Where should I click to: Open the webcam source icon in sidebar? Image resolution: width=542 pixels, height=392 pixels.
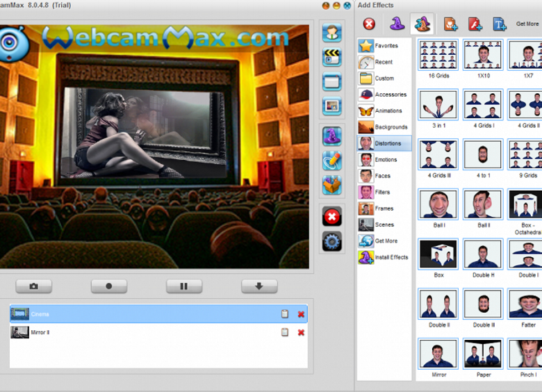click(332, 33)
